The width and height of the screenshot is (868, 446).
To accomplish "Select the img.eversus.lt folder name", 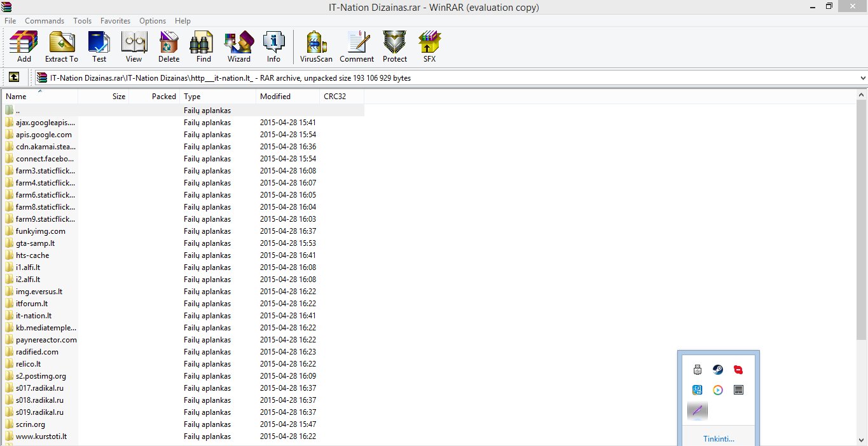I will pos(39,292).
